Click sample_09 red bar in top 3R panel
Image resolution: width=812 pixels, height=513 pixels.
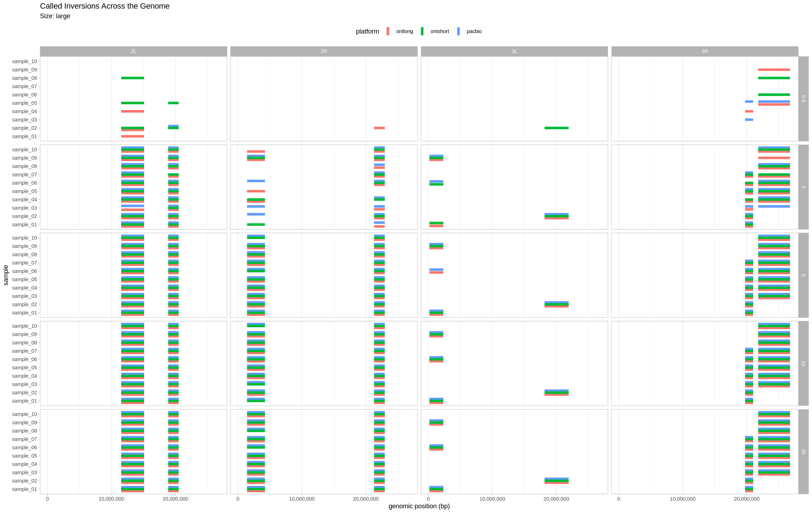click(774, 70)
